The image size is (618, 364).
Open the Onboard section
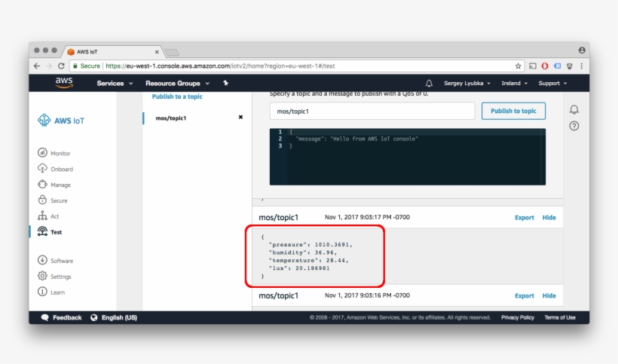click(62, 169)
